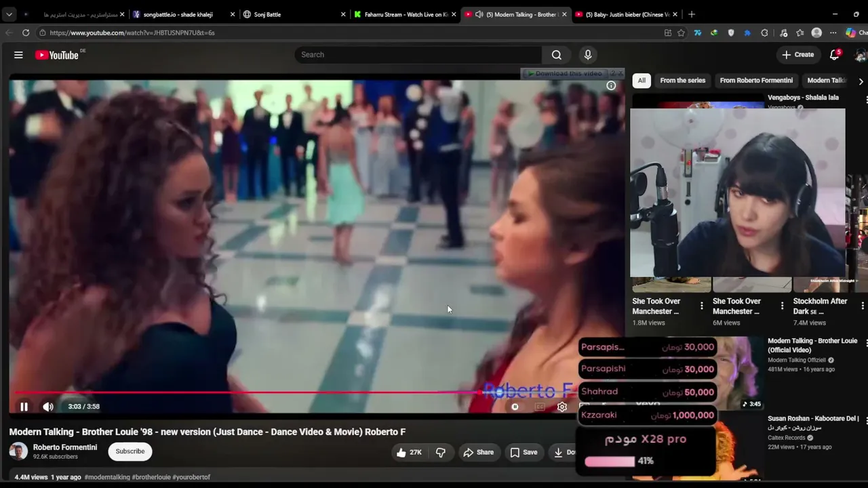Toggle the autoplay switch in the player
This screenshot has width=868, height=488.
(515, 407)
